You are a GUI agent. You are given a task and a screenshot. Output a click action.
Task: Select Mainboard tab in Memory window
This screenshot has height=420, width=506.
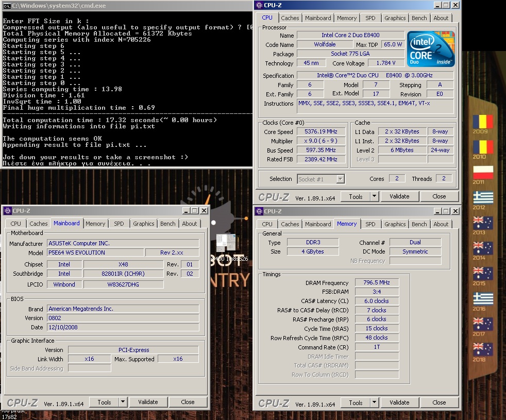(x=318, y=224)
